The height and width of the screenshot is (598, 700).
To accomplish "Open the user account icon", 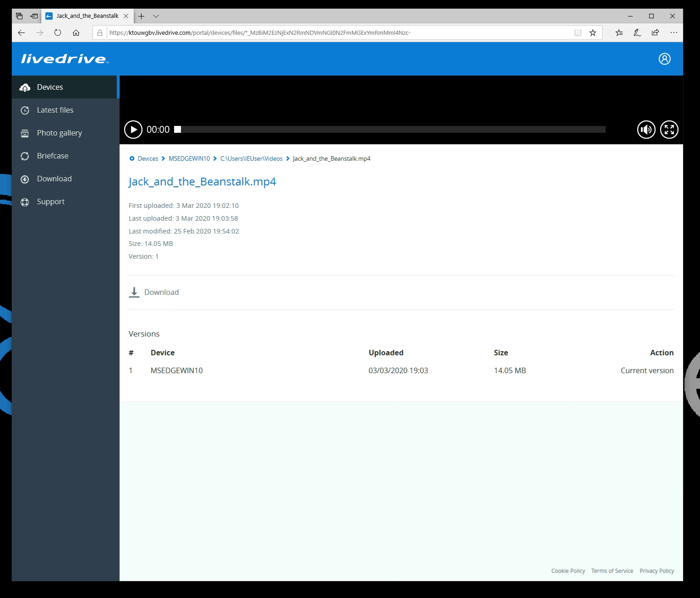I will click(x=664, y=59).
